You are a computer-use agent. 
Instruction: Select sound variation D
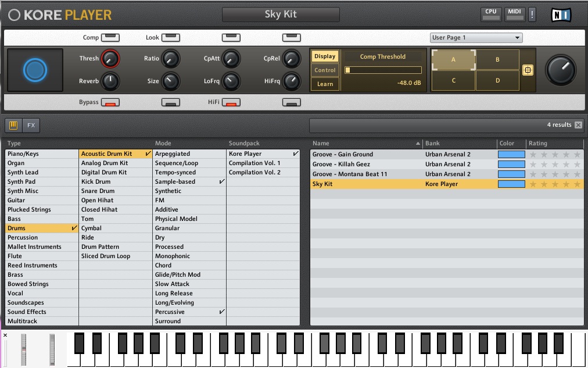click(x=497, y=80)
